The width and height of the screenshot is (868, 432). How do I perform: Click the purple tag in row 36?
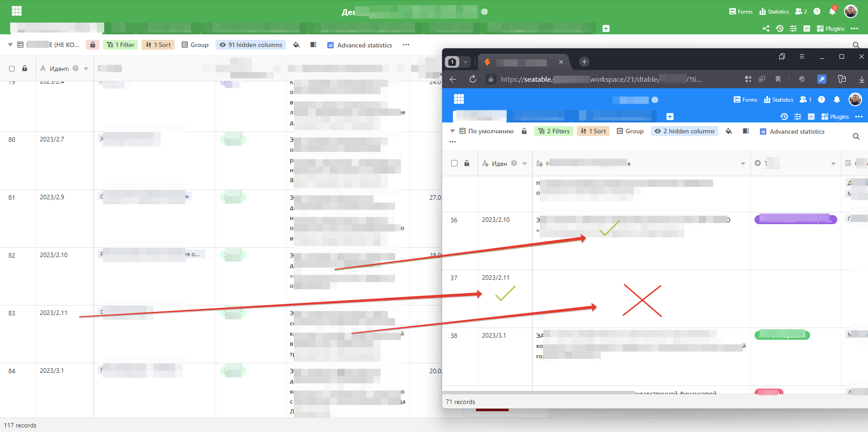[x=795, y=220]
